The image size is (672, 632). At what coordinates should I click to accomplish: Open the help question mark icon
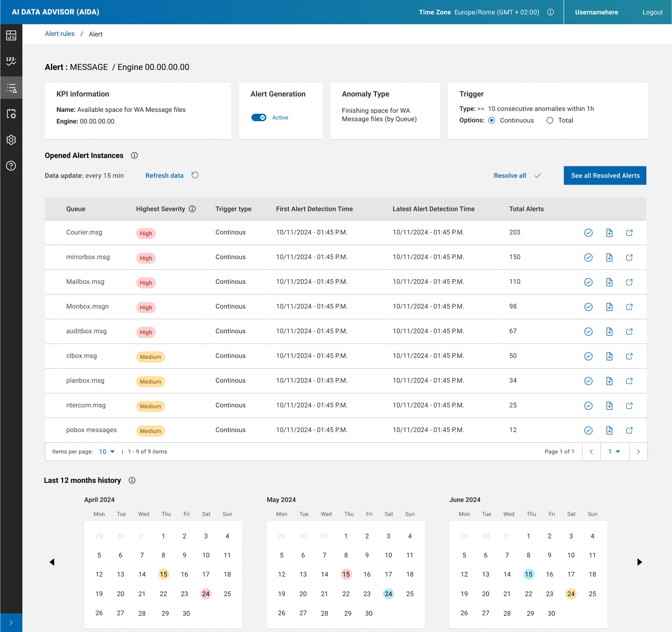11,166
